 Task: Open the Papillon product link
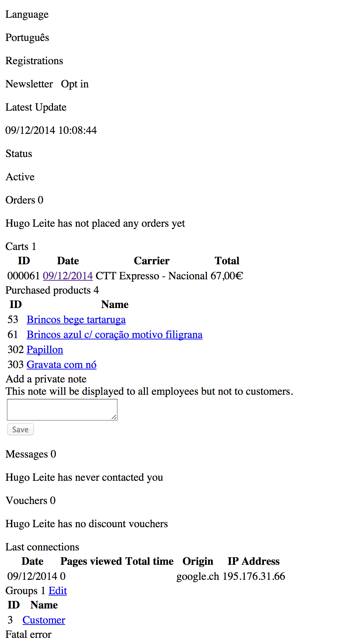tap(45, 349)
